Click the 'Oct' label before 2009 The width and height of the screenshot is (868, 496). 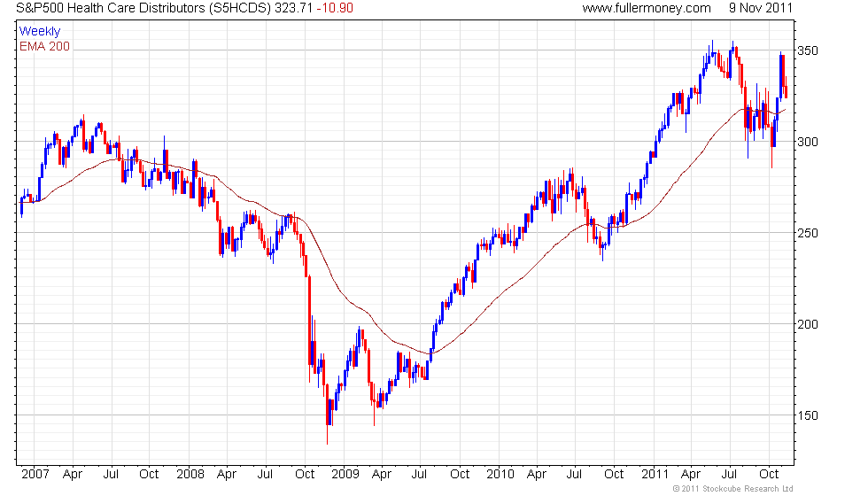point(305,475)
